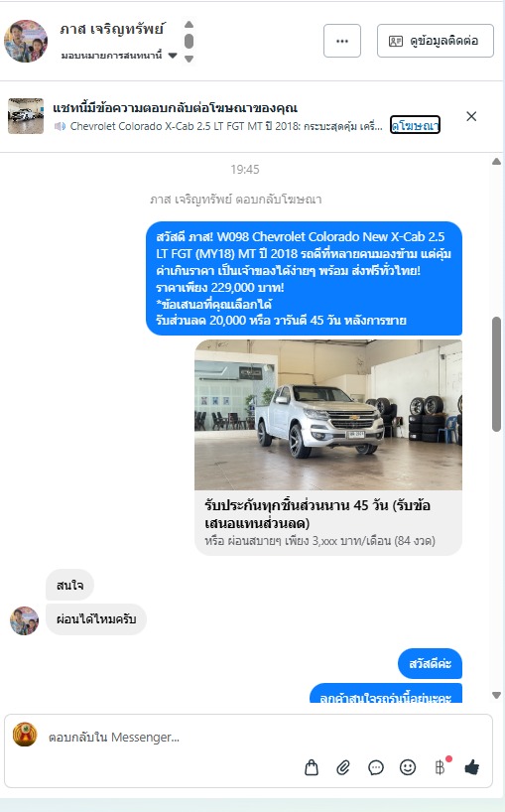
Task: View contact info button
Action: pyautogui.click(x=436, y=41)
